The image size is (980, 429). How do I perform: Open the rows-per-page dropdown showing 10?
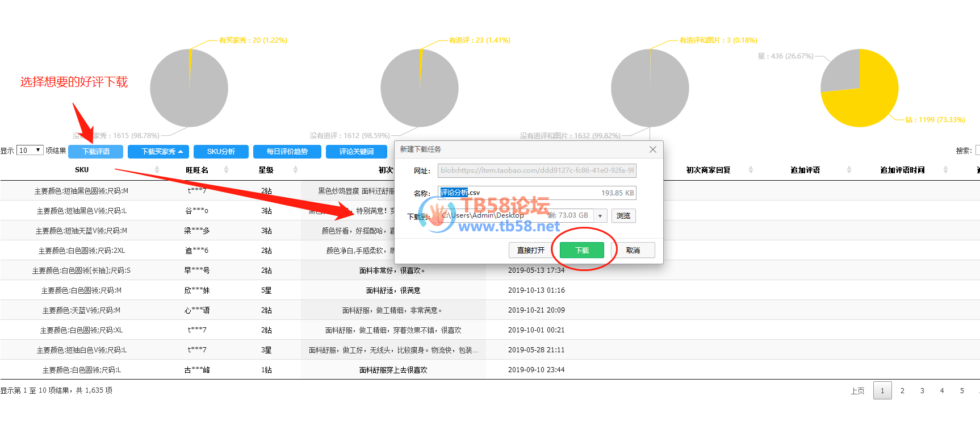(30, 151)
